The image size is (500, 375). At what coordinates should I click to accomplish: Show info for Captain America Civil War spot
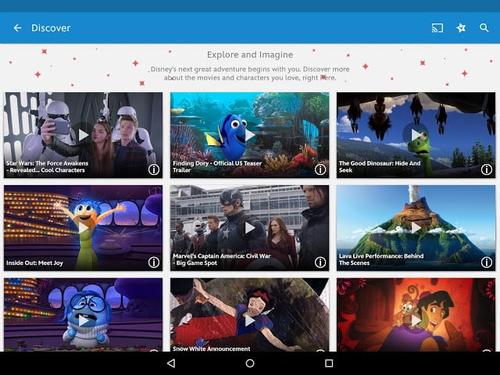(x=320, y=262)
